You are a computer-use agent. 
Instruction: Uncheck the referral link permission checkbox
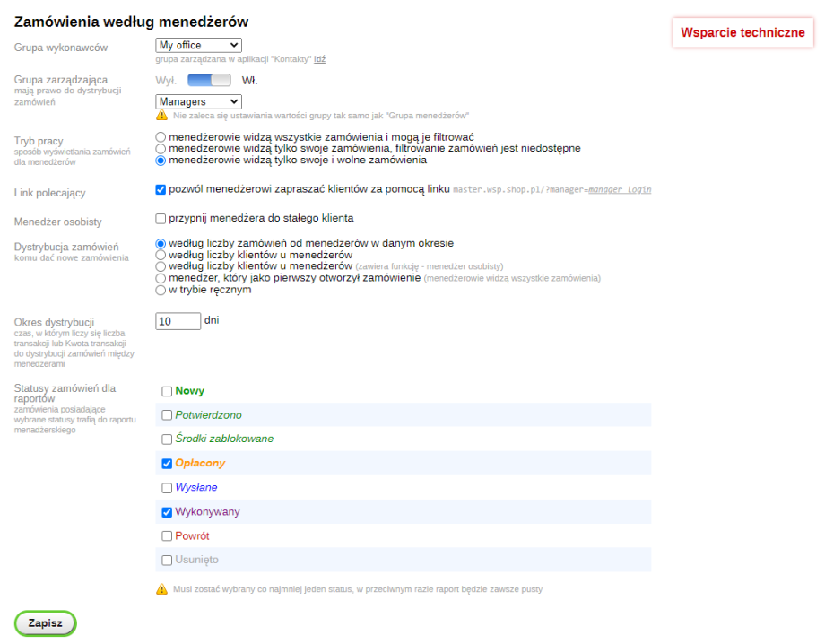pos(161,189)
